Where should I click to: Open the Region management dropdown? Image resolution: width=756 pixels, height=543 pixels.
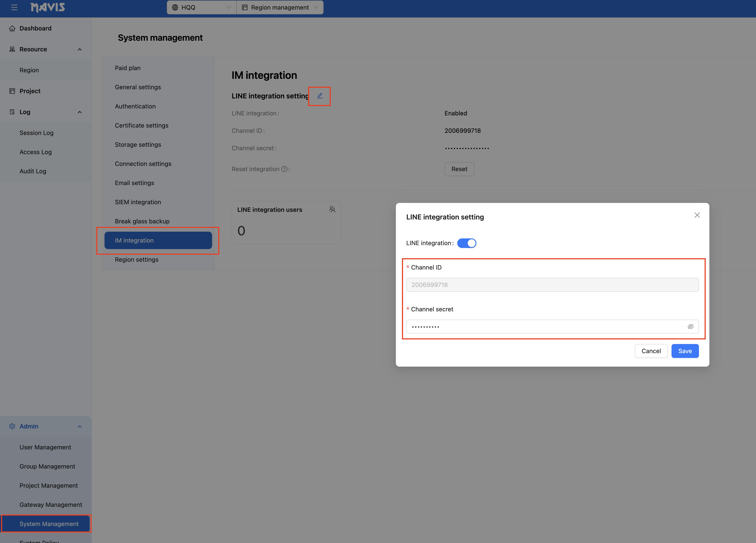pos(280,7)
